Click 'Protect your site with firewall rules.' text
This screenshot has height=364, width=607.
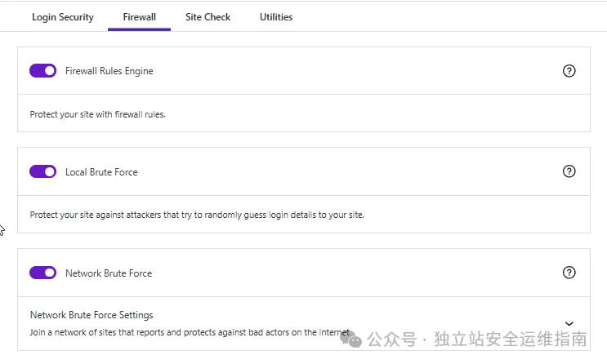[x=97, y=114]
